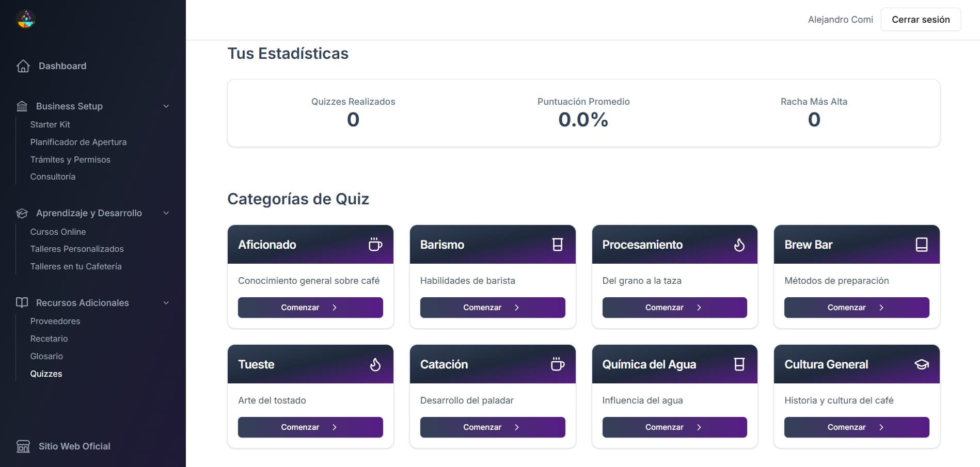980x467 pixels.
Task: Click the book icon on Brew Bar card
Action: (x=922, y=245)
